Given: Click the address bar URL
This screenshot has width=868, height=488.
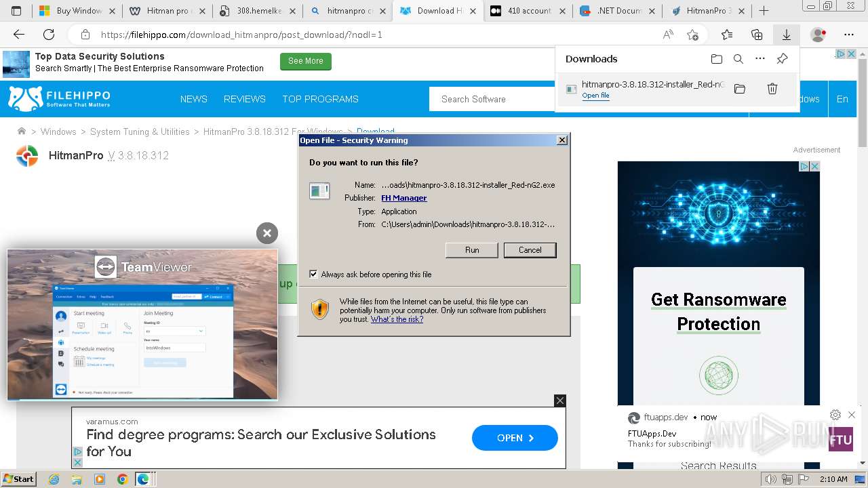Looking at the screenshot, I should [x=241, y=35].
